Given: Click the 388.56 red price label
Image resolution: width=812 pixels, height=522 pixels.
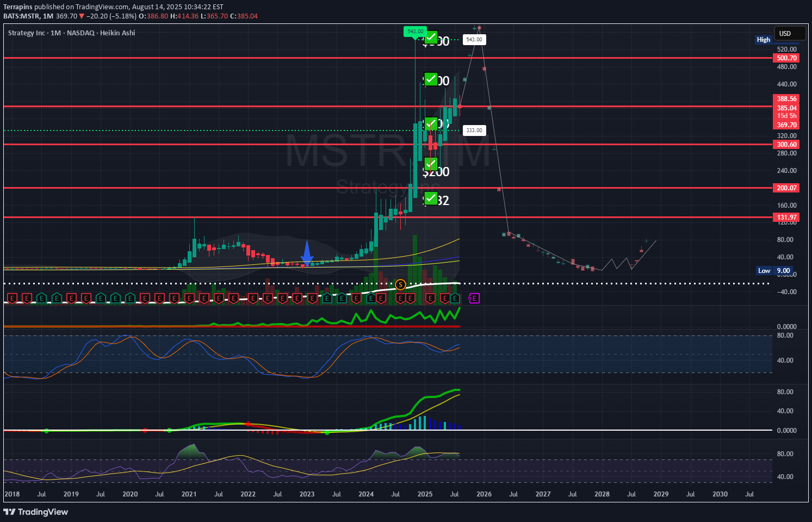Looking at the screenshot, I should [x=786, y=99].
